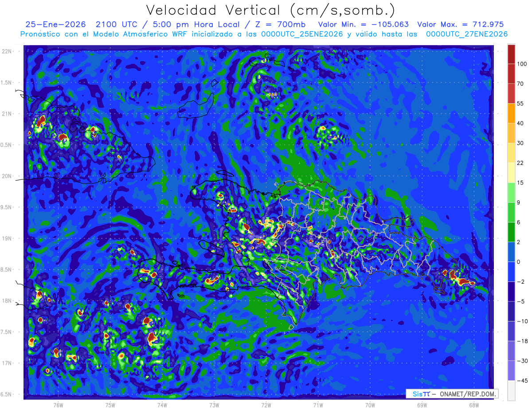Image resolution: width=532 pixels, height=411 pixels.
Task: Click the colorbar value 40
Action: pyautogui.click(x=520, y=123)
